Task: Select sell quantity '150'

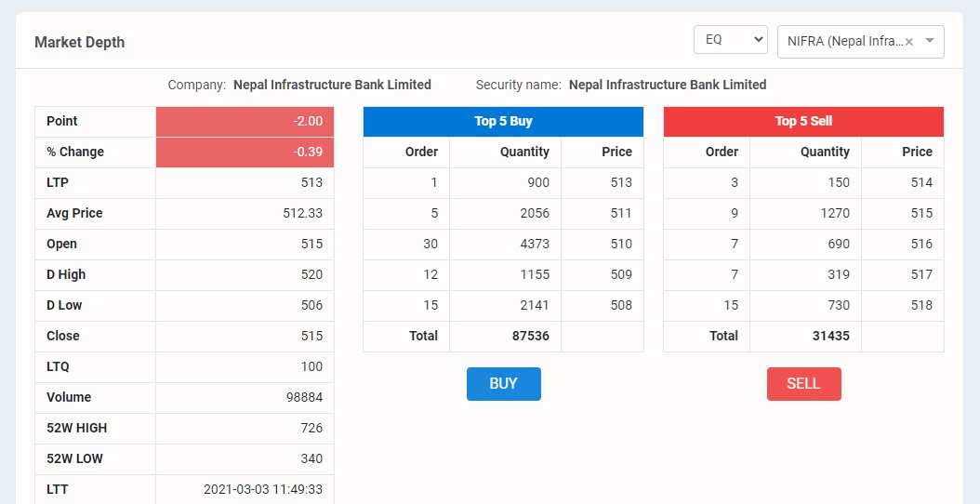Action: (x=838, y=182)
